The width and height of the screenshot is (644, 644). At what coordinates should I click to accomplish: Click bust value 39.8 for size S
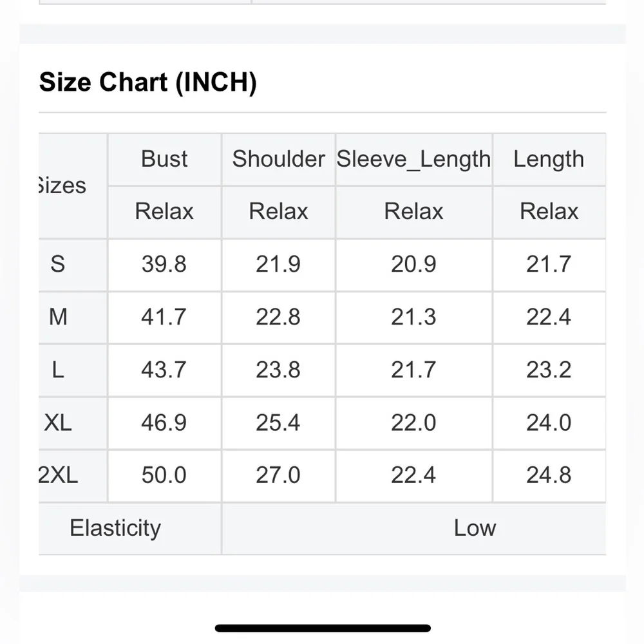(164, 264)
